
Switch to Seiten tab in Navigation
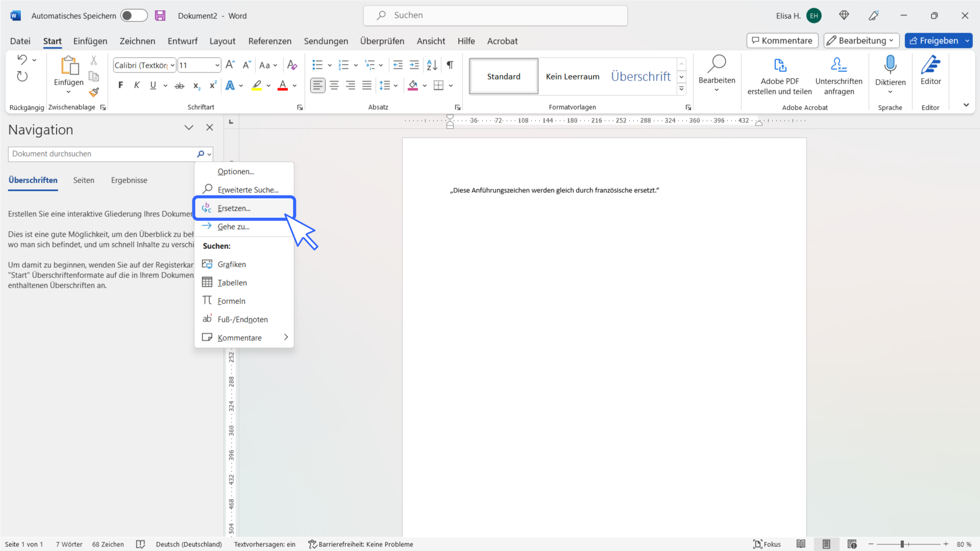[84, 180]
